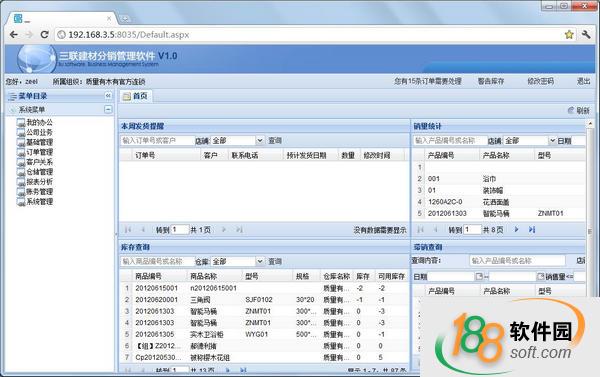
Task: Open the browser wrench settings menu
Action: coord(586,35)
